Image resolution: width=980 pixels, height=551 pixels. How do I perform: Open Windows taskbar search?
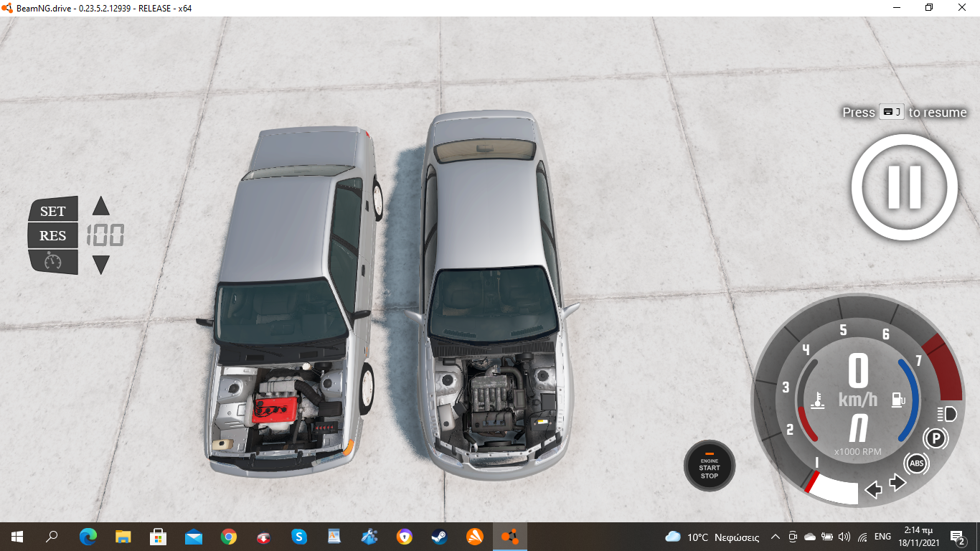[52, 537]
